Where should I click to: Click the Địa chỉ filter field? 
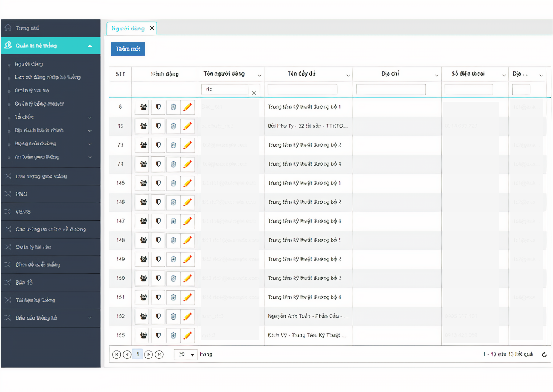391,89
